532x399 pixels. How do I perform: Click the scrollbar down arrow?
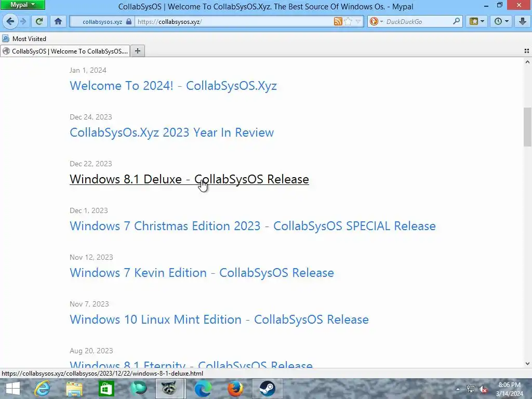[x=527, y=363]
